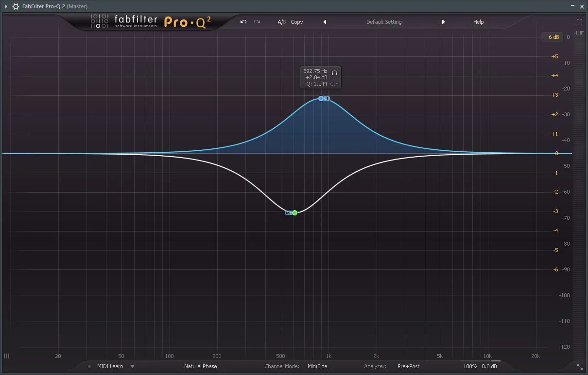This screenshot has width=588, height=375.
Task: Select the blue Side band dot
Action: click(321, 98)
